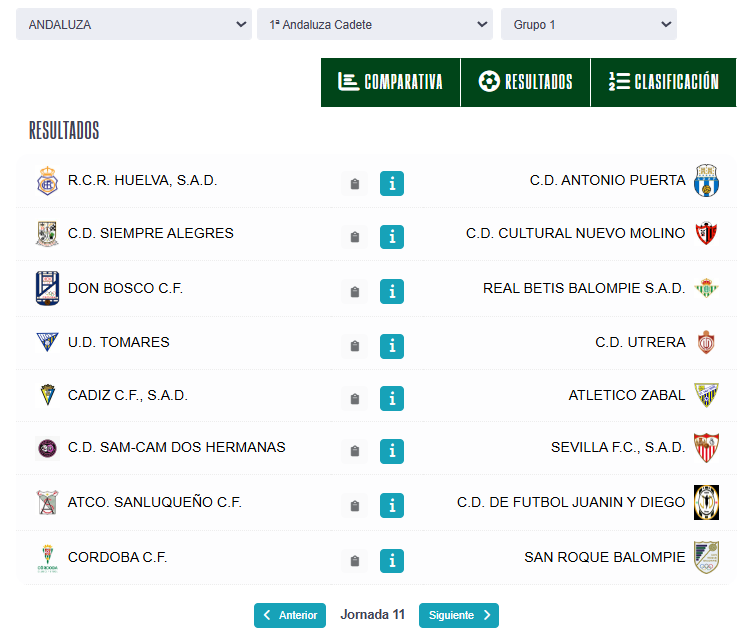Select team name U.D. TOMARES
The image size is (751, 639).
[118, 342]
